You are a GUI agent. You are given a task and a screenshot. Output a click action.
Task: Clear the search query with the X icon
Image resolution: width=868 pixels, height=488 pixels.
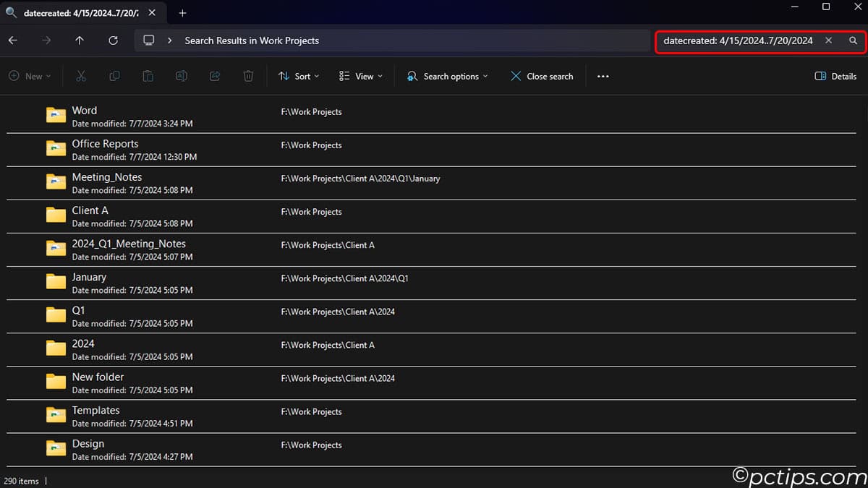point(828,41)
